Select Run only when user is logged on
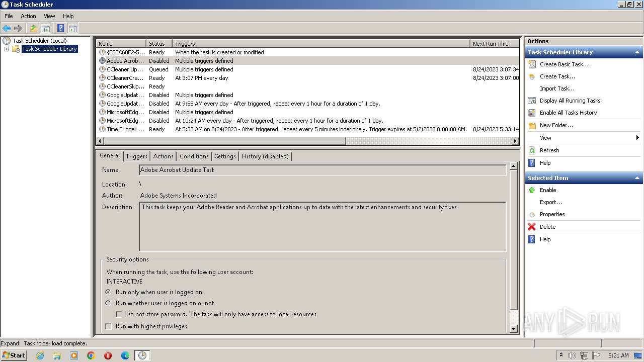Screen dimensions: 644x362 point(108,292)
